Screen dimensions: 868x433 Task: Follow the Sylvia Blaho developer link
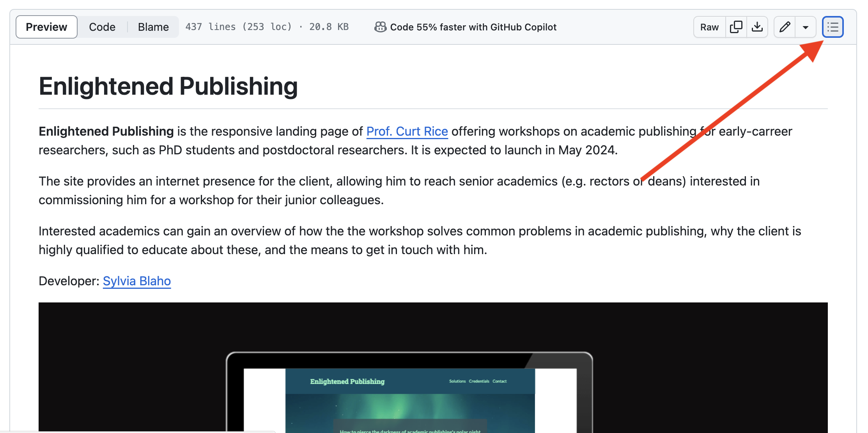coord(136,281)
